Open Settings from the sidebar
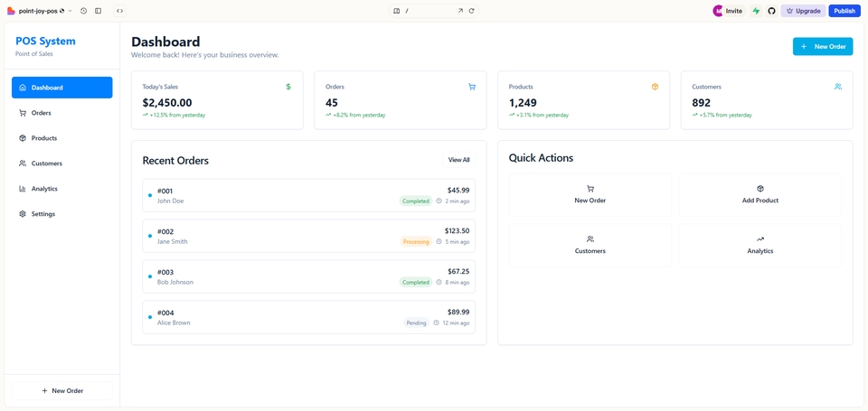 43,214
